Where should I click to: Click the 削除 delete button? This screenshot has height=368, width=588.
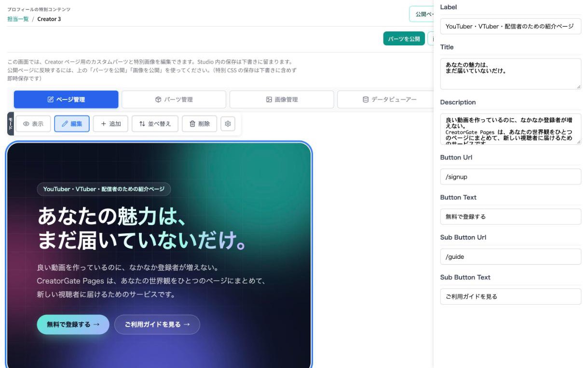(199, 124)
